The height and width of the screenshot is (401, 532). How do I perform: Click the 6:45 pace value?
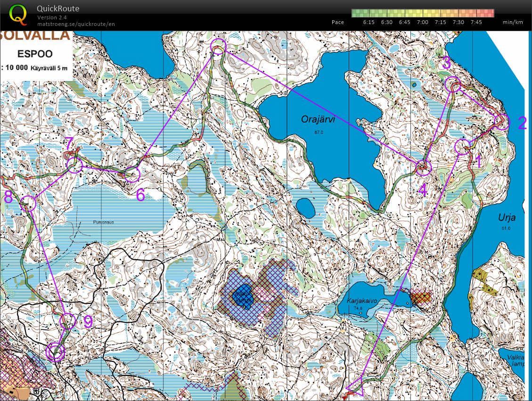click(404, 22)
